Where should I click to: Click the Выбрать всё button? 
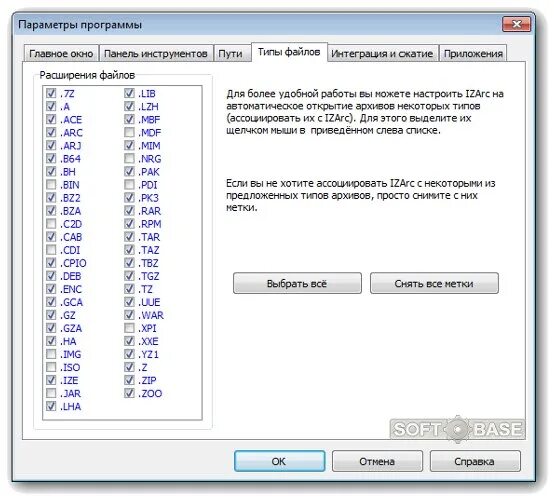coord(297,283)
